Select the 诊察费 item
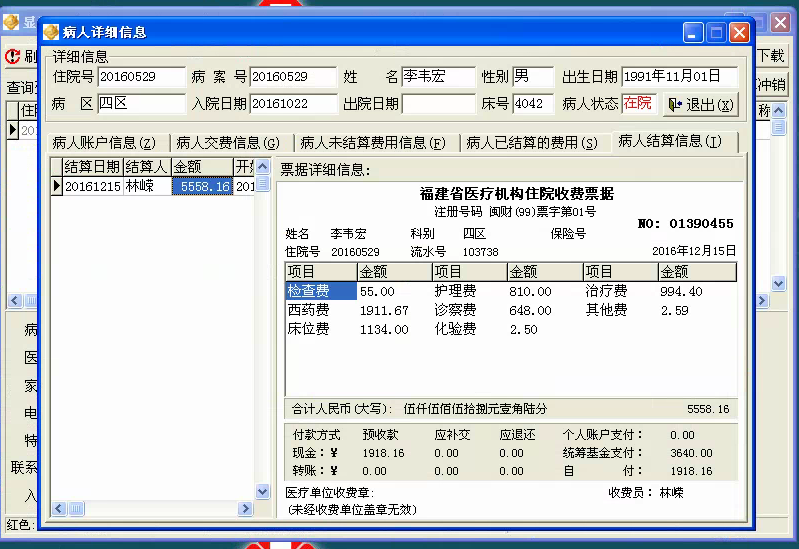The width and height of the screenshot is (799, 549). pyautogui.click(x=455, y=310)
